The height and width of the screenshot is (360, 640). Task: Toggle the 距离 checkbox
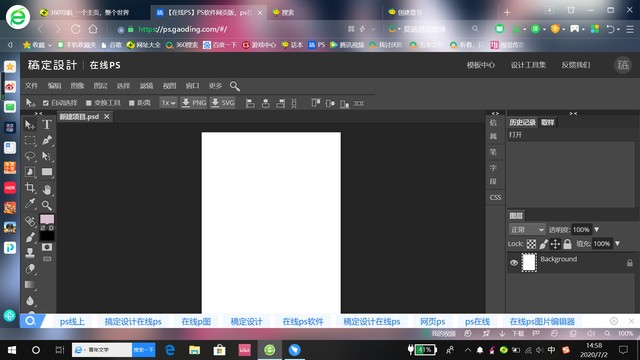coord(131,103)
